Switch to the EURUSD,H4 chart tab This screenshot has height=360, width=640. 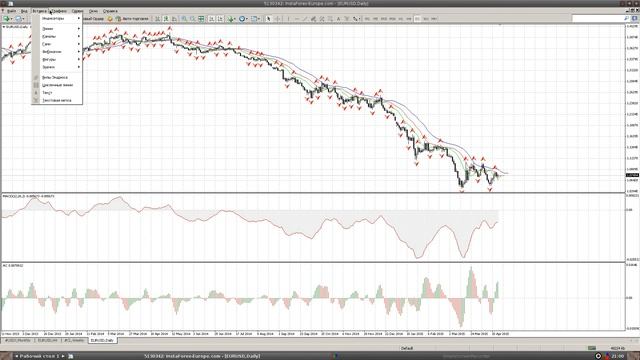(47, 340)
